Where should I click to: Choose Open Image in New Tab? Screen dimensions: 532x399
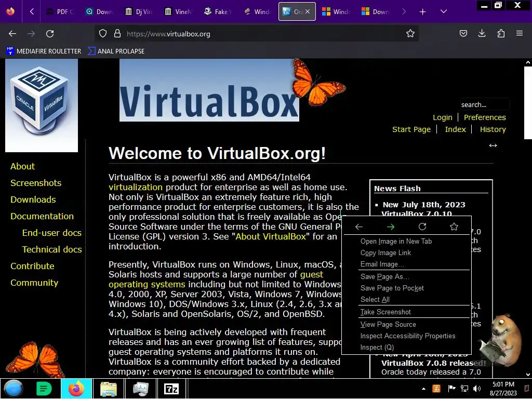point(406,241)
